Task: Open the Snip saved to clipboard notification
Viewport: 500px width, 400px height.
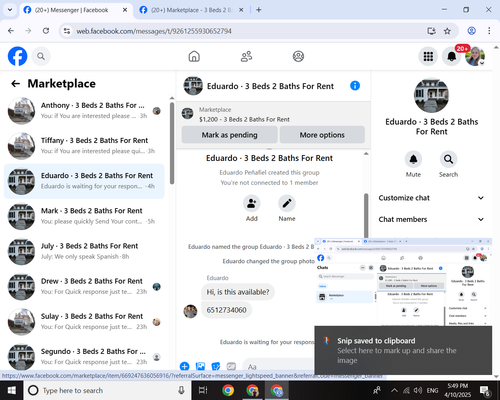Action: pyautogui.click(x=403, y=350)
